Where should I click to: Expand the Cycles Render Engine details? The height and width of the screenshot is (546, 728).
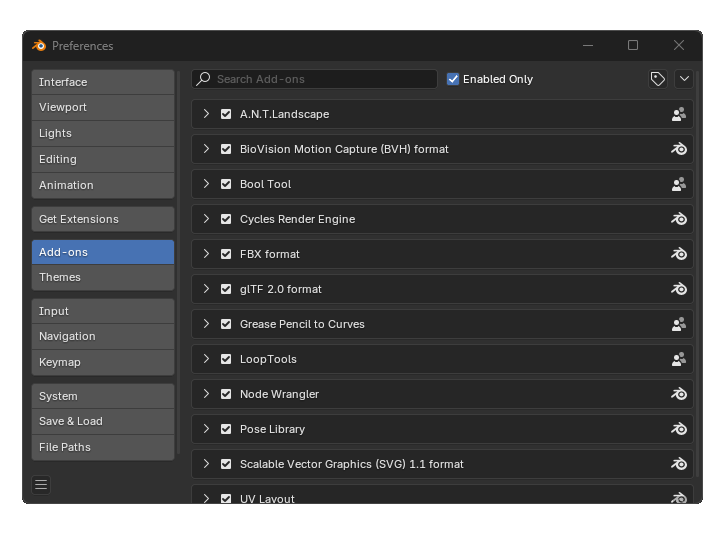[206, 219]
